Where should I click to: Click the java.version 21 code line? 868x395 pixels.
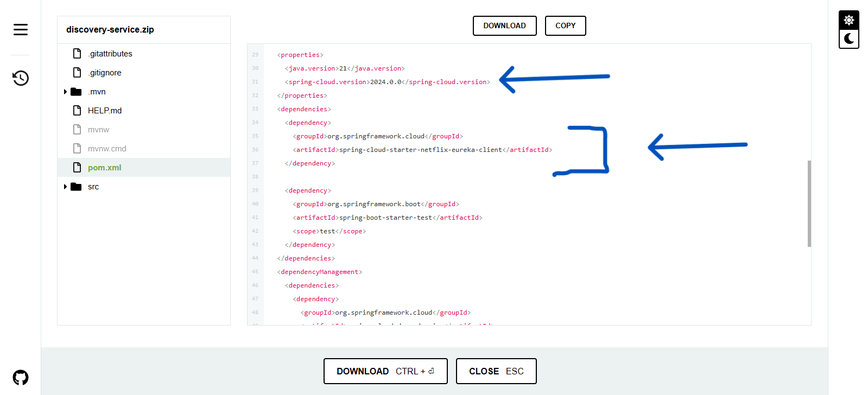[345, 68]
